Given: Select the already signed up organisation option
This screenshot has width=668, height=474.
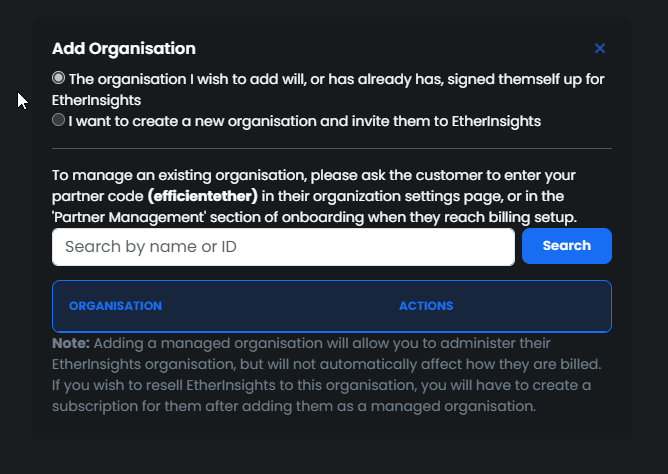Looking at the screenshot, I should [58, 78].
